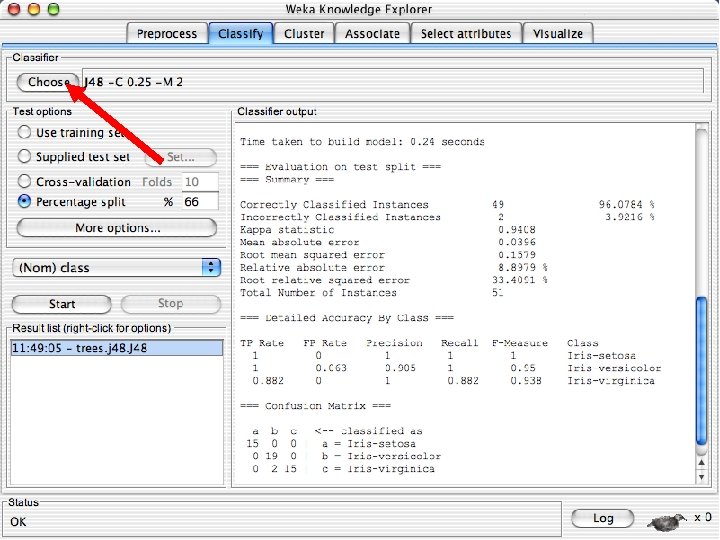Viewport: 720px width, 540px height.
Task: Click Time taken to build model text
Action: 362,141
